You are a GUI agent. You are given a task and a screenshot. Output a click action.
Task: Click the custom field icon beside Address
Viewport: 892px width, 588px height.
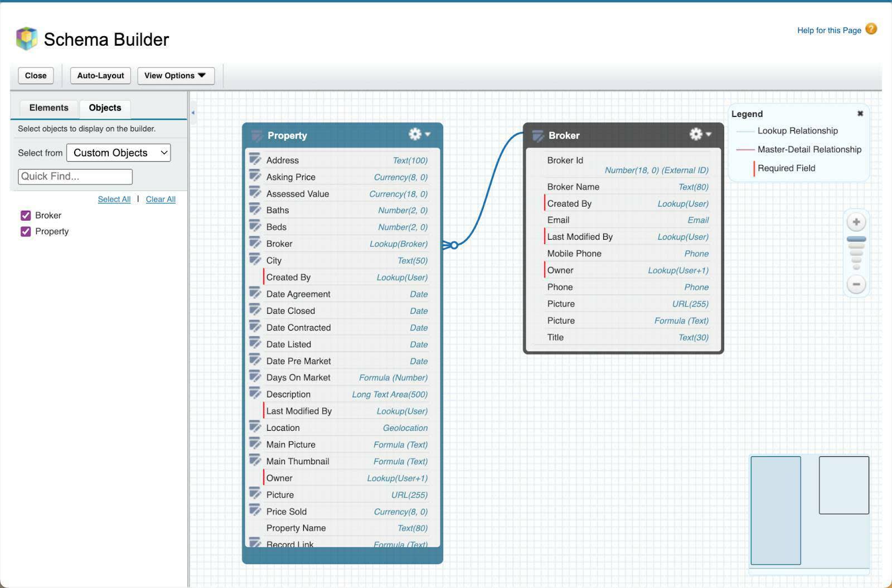click(255, 159)
